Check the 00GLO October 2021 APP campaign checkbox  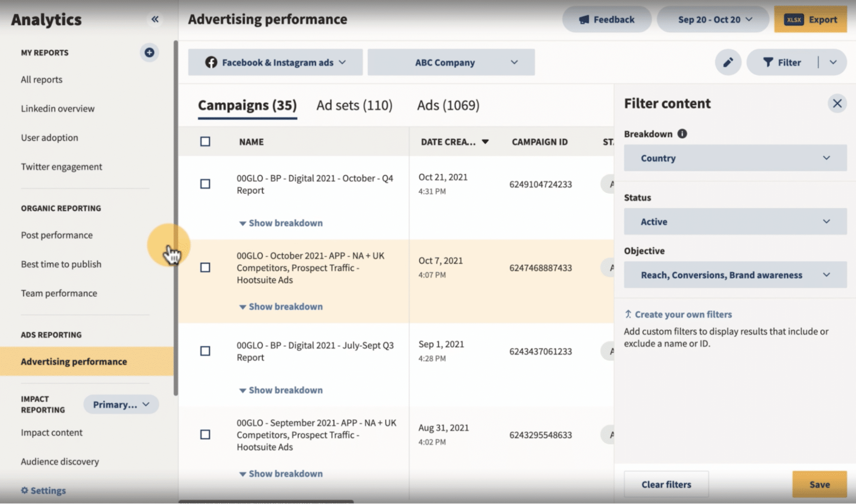click(x=205, y=267)
